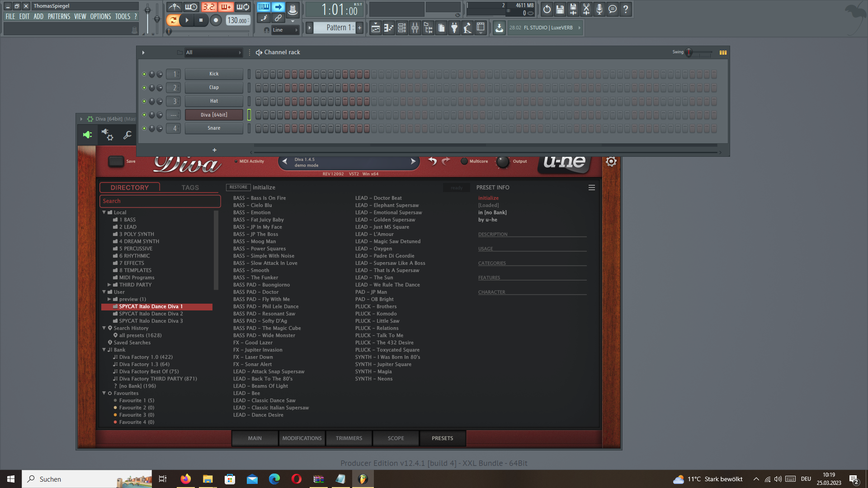Mute the Kick channel LED

coord(144,74)
